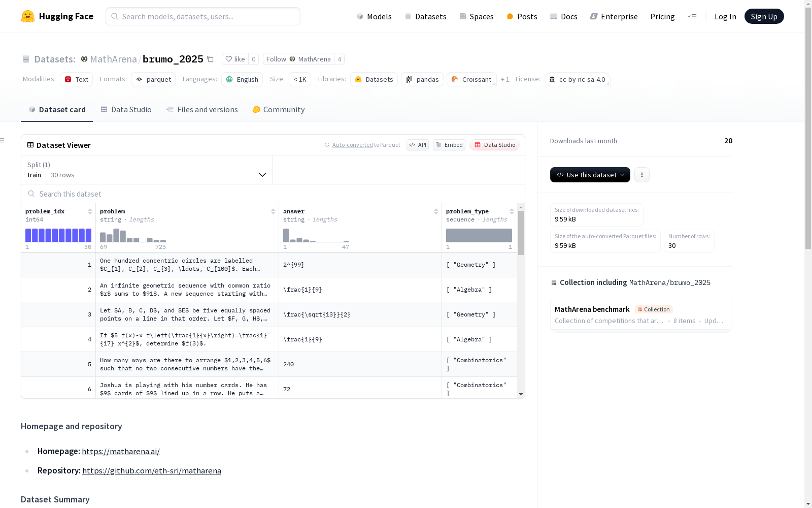
Task: Open the Models page
Action: [x=374, y=16]
